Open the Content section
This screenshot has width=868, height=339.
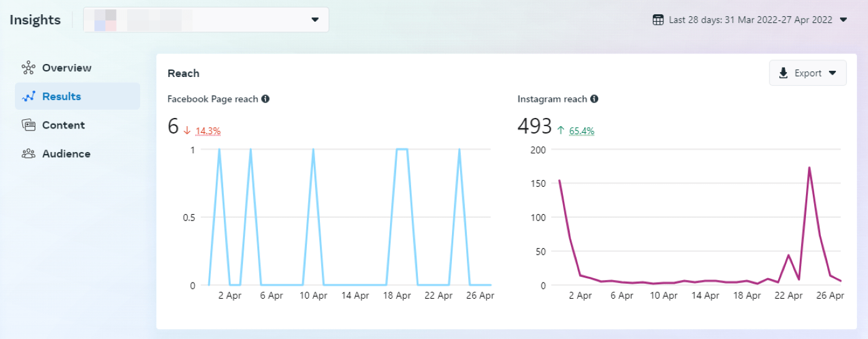(77, 125)
